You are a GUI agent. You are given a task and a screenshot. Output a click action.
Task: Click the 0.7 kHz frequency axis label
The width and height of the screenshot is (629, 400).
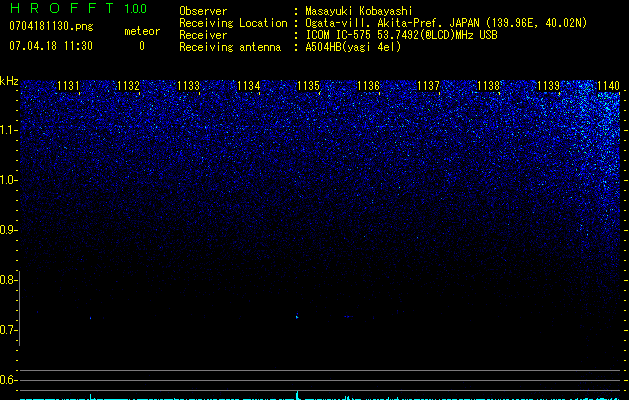click(8, 330)
